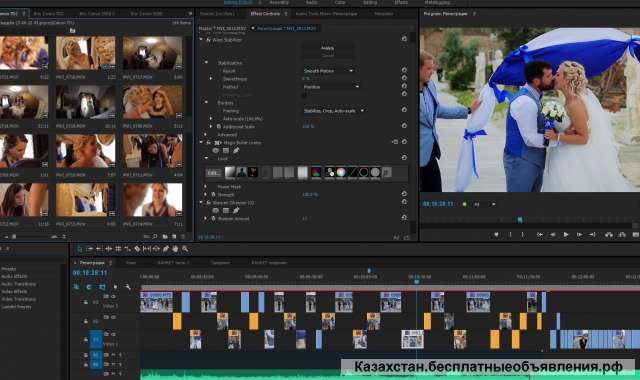Create ellipse mask for Magic Bullet Looks
640x380 pixels.
[216, 151]
